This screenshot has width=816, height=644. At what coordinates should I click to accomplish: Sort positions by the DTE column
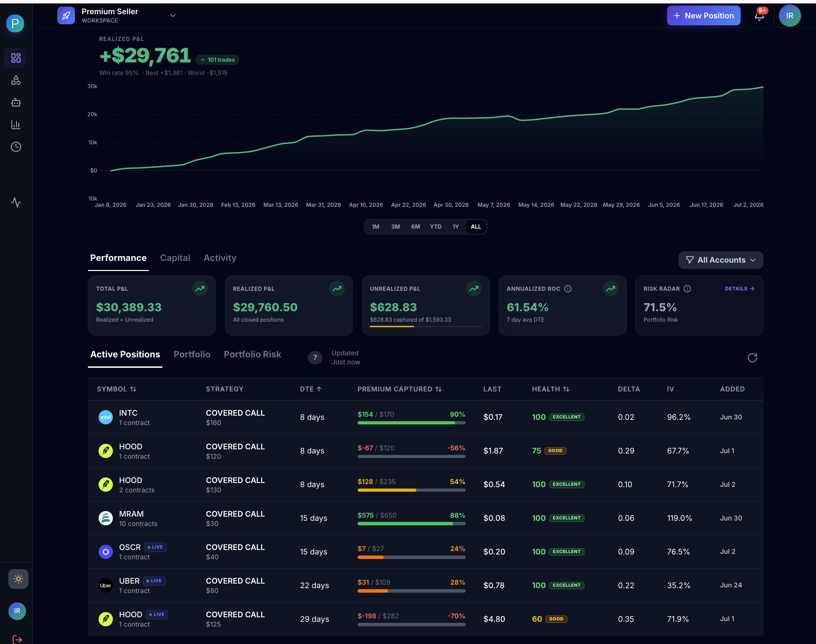[311, 389]
